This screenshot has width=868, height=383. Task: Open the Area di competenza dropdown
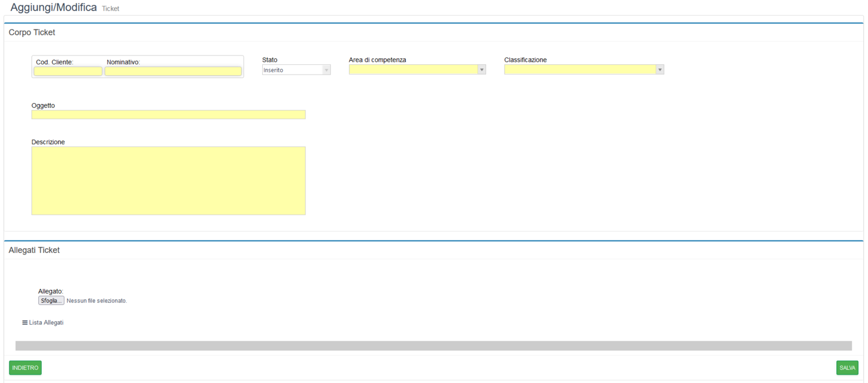(417, 69)
